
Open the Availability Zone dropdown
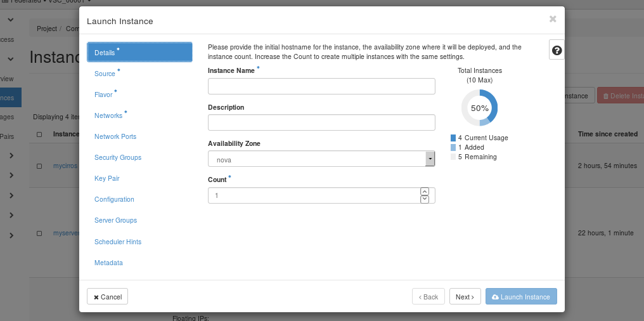321,159
